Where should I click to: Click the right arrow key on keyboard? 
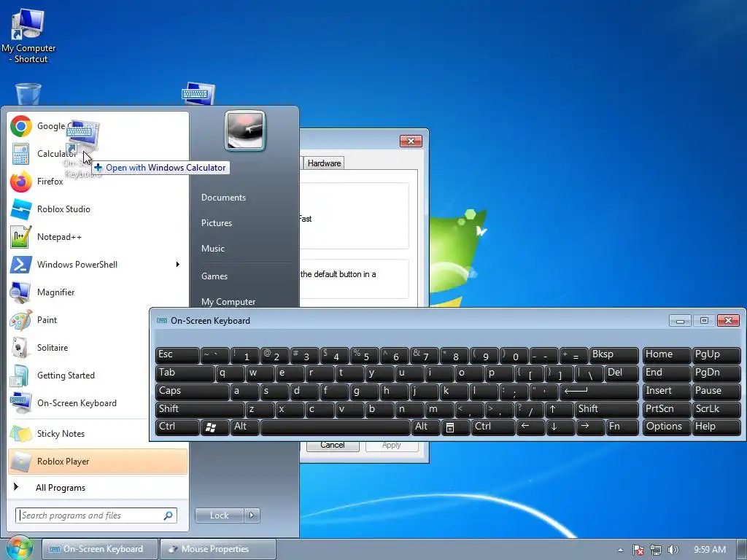point(589,427)
